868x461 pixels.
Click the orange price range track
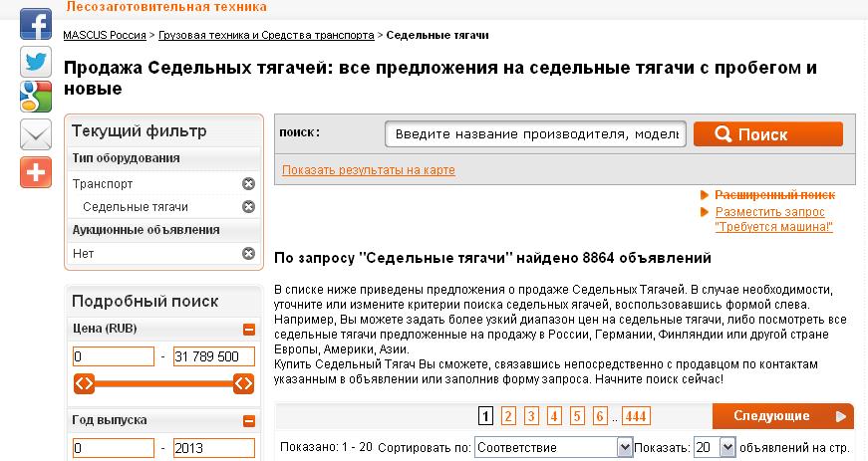pyautogui.click(x=163, y=383)
